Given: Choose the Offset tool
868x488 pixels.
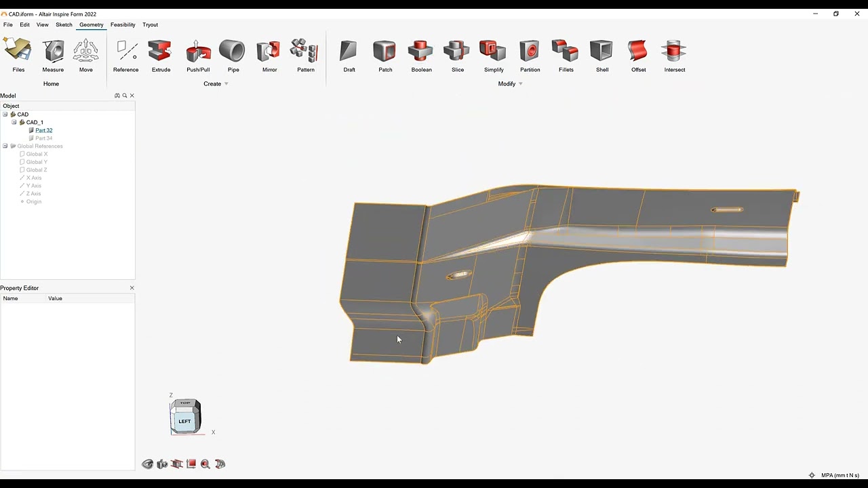Looking at the screenshot, I should click(638, 56).
